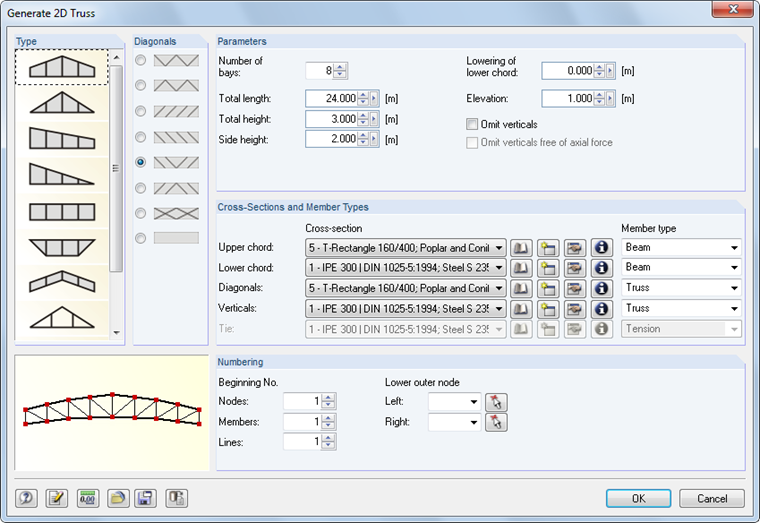
Task: Show cross-section info for Verticals
Action: coord(602,309)
